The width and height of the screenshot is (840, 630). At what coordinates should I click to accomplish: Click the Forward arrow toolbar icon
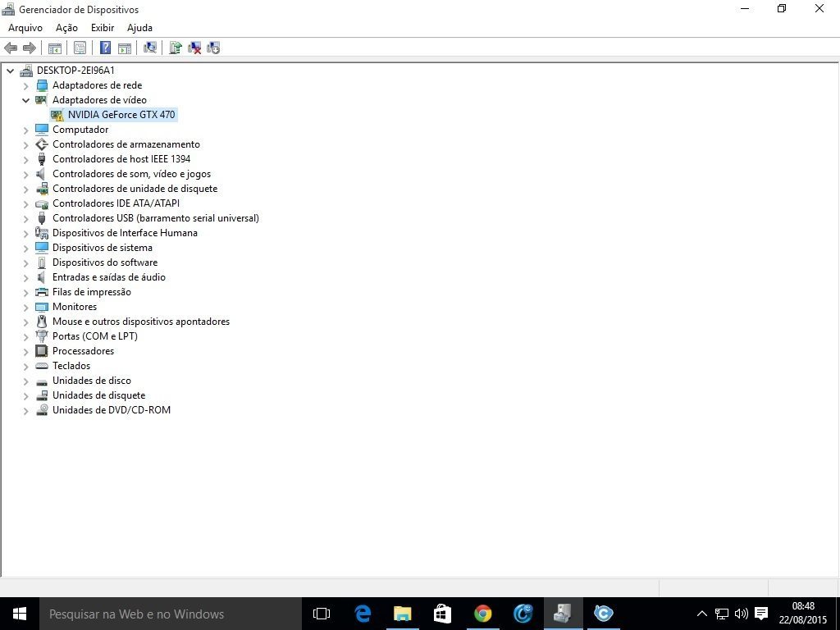tap(30, 48)
